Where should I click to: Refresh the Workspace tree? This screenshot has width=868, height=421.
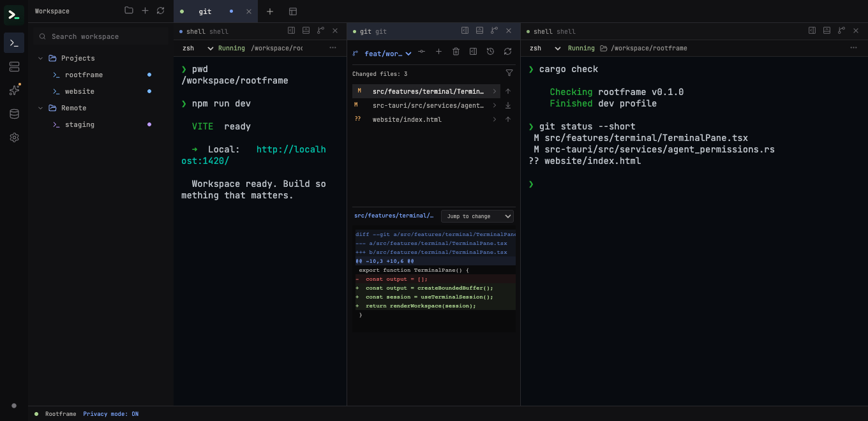click(160, 11)
